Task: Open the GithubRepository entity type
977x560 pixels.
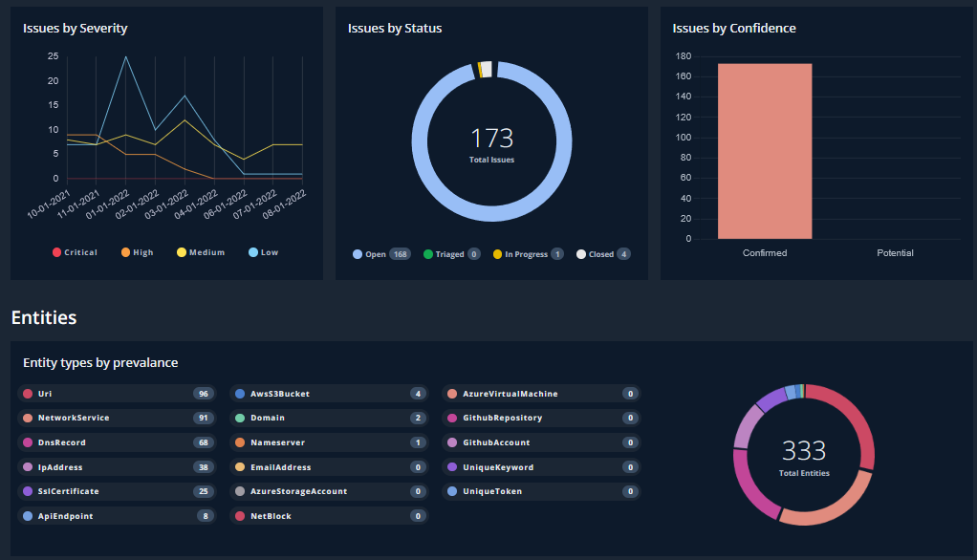Action: pyautogui.click(x=541, y=418)
